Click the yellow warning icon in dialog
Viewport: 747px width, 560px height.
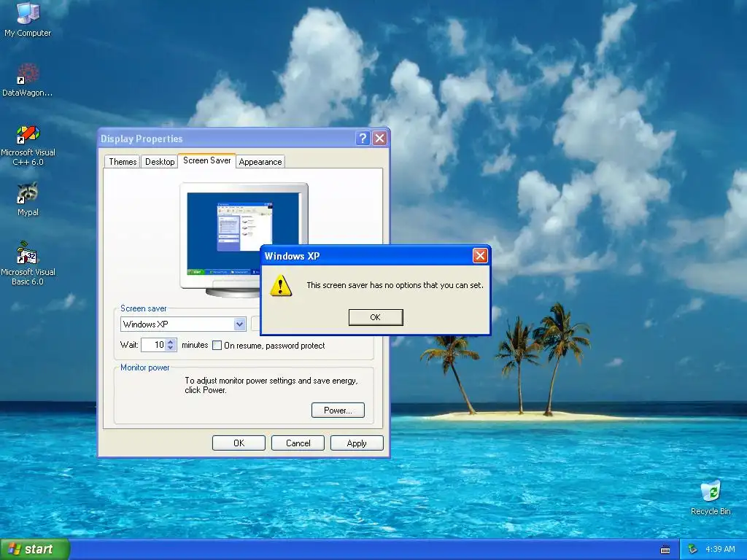tap(281, 285)
